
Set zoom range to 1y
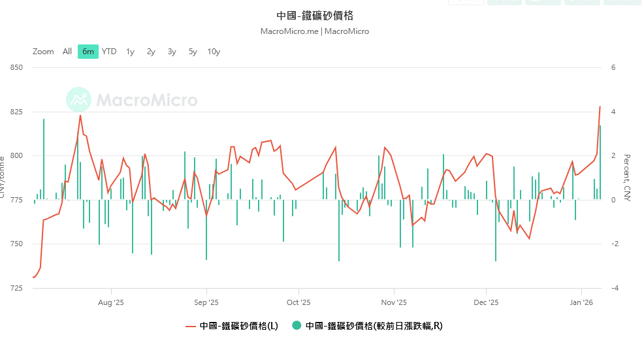(130, 52)
